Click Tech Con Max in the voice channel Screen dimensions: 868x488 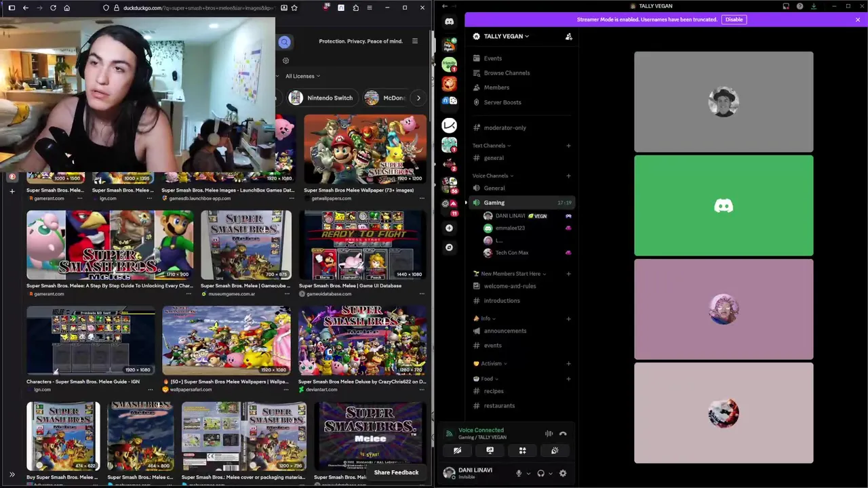(512, 253)
